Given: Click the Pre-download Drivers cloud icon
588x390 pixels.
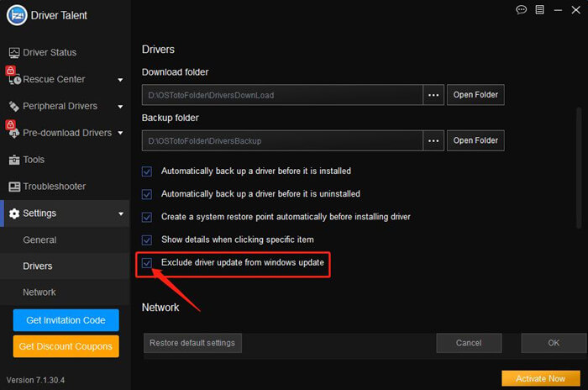Looking at the screenshot, I should click(x=14, y=134).
